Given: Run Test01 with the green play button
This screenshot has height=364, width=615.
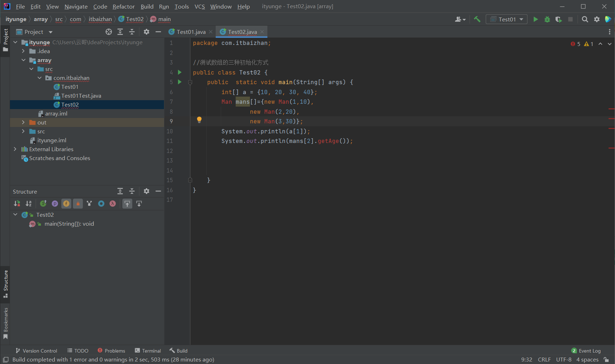Looking at the screenshot, I should 535,19.
